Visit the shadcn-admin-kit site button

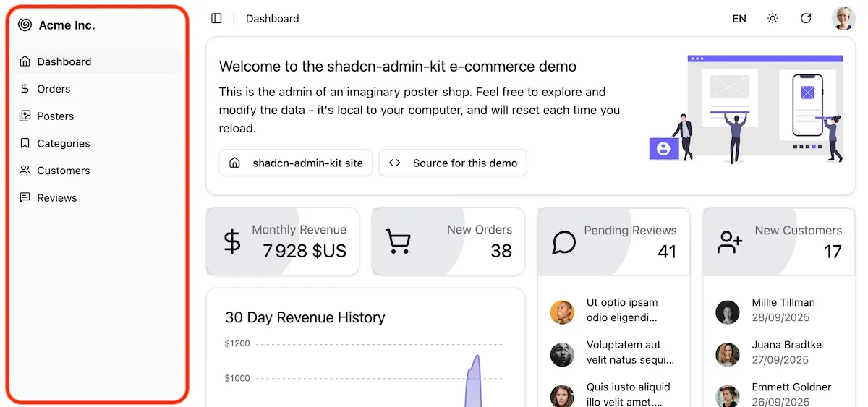[296, 163]
